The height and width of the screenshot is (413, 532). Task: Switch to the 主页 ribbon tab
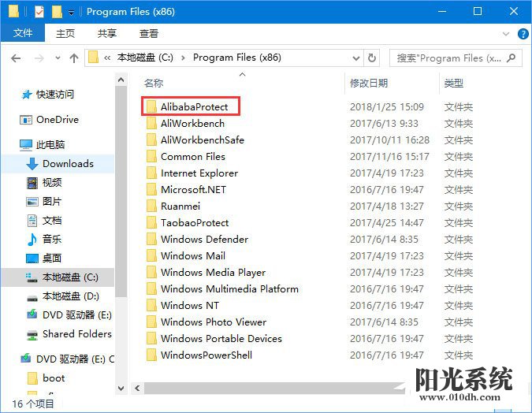[x=65, y=33]
